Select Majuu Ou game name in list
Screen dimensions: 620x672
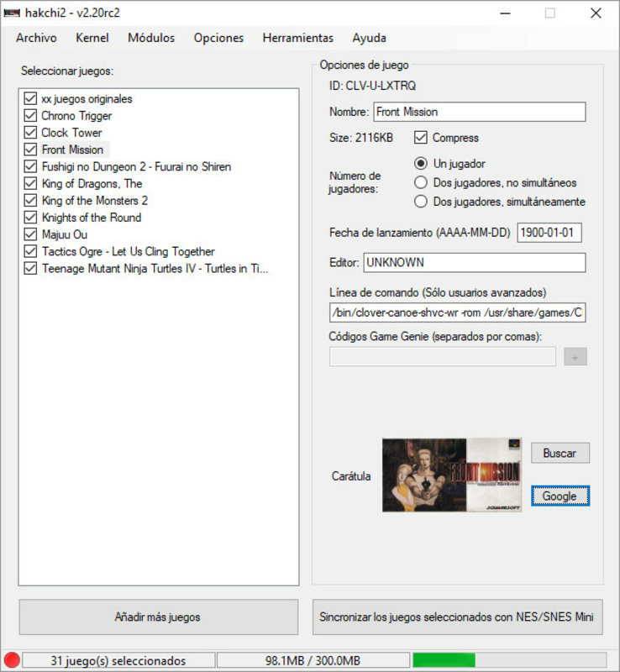click(x=65, y=234)
